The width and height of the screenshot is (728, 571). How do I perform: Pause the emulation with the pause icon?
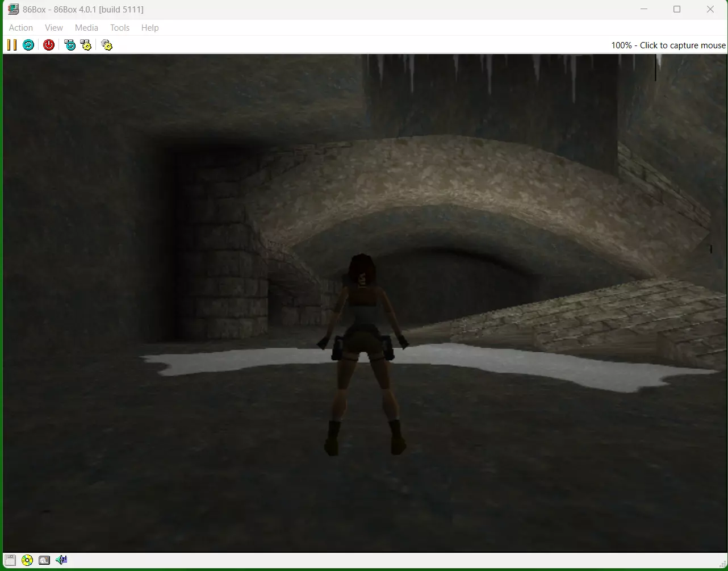(x=12, y=45)
